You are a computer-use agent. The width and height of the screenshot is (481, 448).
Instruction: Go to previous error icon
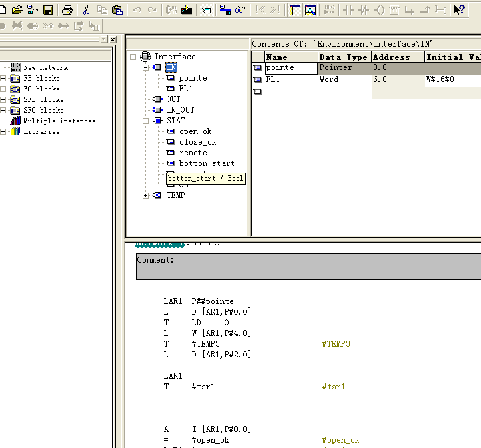[260, 10]
